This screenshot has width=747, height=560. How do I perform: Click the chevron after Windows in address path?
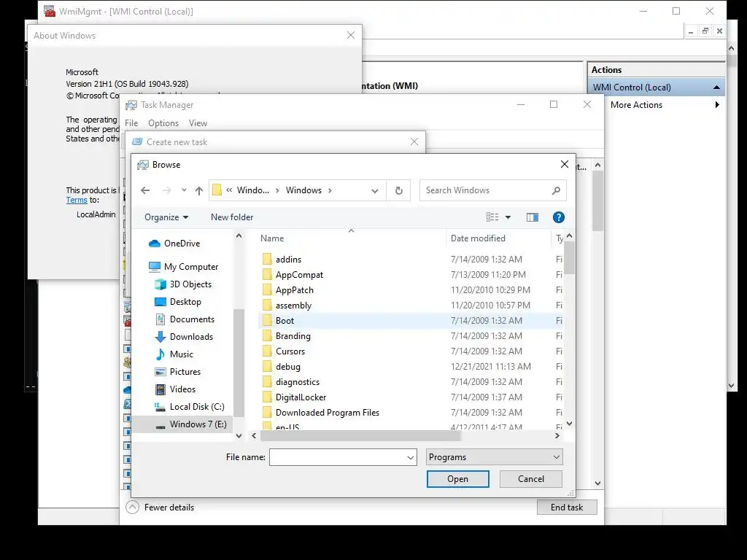(x=330, y=190)
